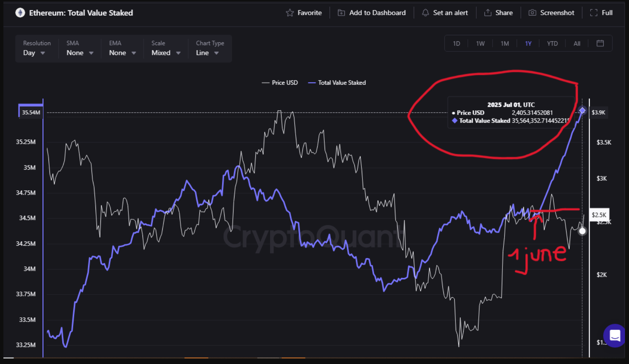Viewport: 629px width, 364px height.
Task: Click the tooltip Price USD 2,405.31452081 value
Action: tap(532, 113)
